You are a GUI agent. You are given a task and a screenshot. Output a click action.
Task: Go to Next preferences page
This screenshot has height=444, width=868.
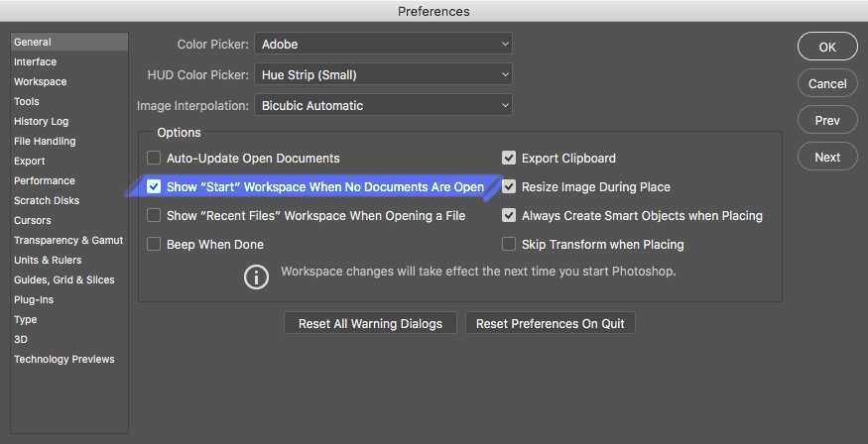(x=827, y=157)
